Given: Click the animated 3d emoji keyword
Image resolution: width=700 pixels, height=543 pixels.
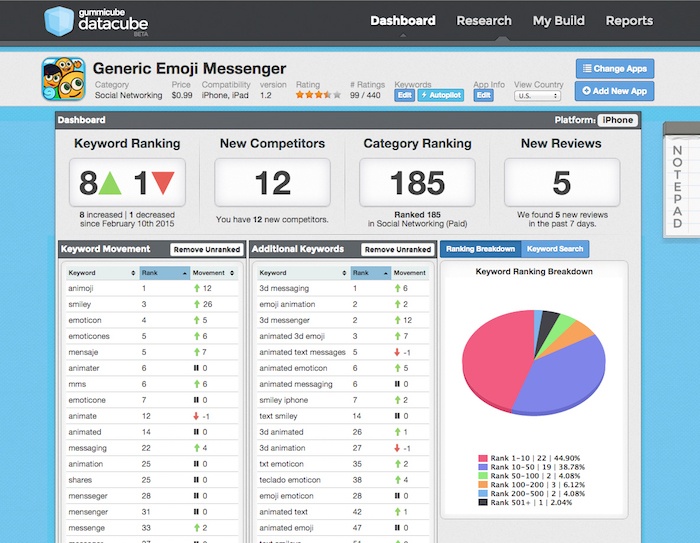Looking at the screenshot, I should click(x=292, y=336).
